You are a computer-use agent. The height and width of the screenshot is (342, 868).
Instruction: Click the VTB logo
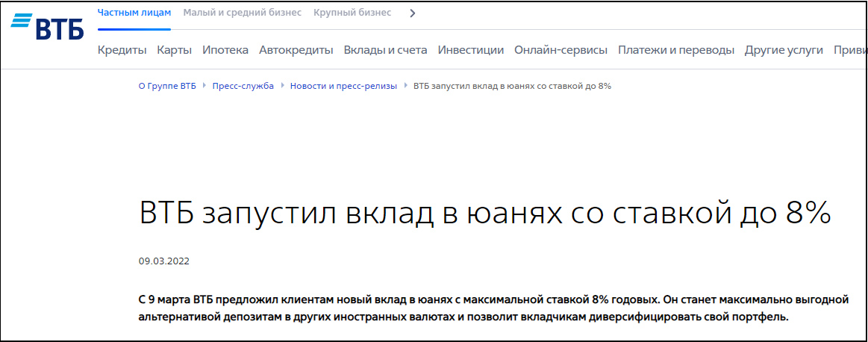pos(47,26)
